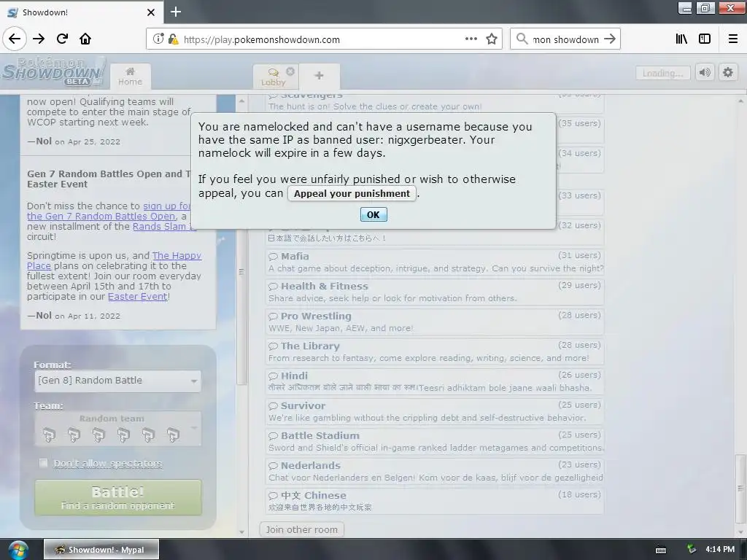
Task: Reload the page with refresh icon
Action: (x=62, y=39)
